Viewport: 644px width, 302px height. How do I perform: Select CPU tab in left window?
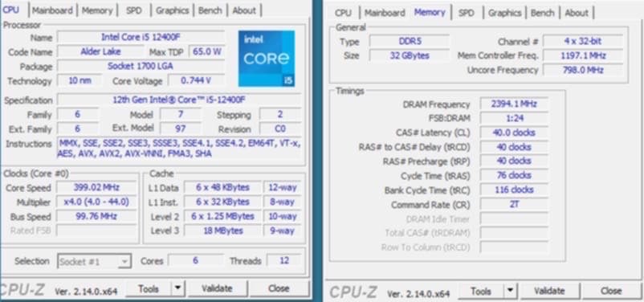point(11,10)
